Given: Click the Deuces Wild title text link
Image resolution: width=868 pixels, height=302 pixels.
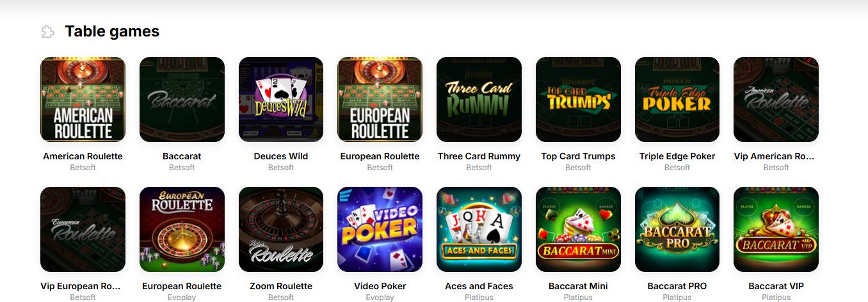Looking at the screenshot, I should pyautogui.click(x=281, y=156).
